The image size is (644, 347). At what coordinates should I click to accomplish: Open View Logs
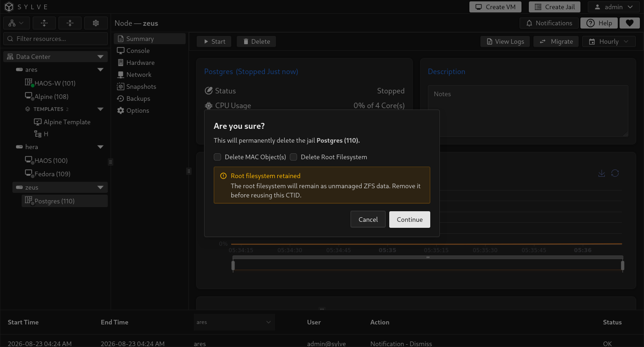click(505, 41)
